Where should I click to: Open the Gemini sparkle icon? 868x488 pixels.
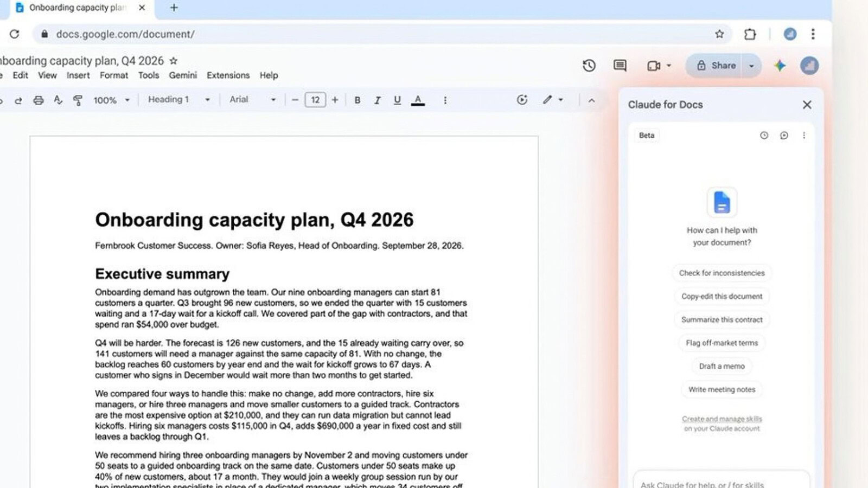pos(780,66)
